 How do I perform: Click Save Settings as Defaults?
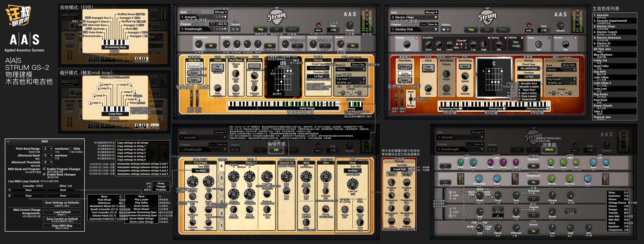click(62, 203)
